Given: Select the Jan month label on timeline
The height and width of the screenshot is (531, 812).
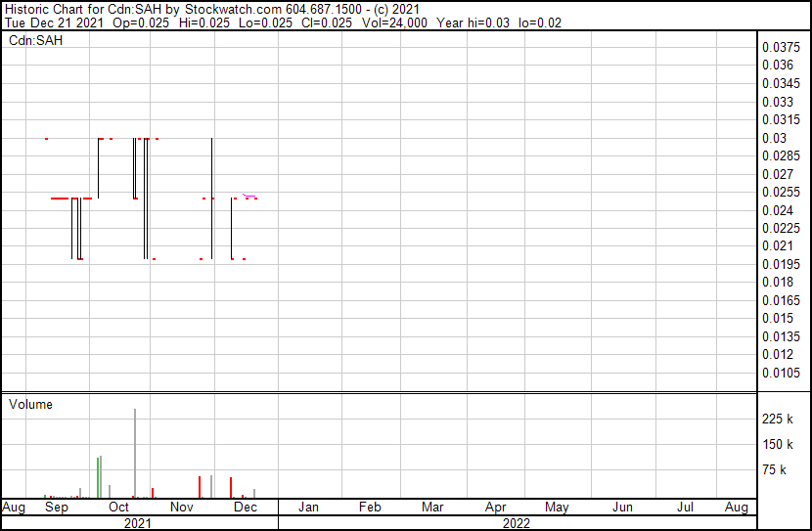Looking at the screenshot, I should coord(308,507).
